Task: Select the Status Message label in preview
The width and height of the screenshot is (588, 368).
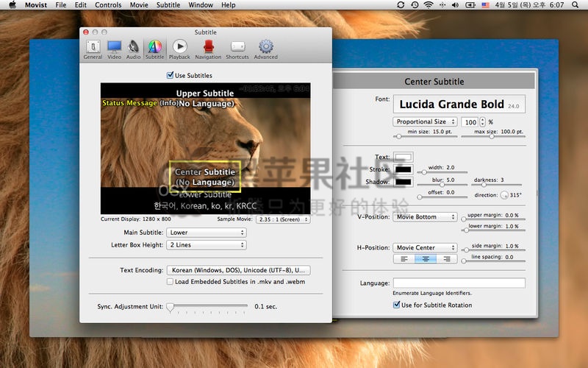Action: (x=130, y=103)
